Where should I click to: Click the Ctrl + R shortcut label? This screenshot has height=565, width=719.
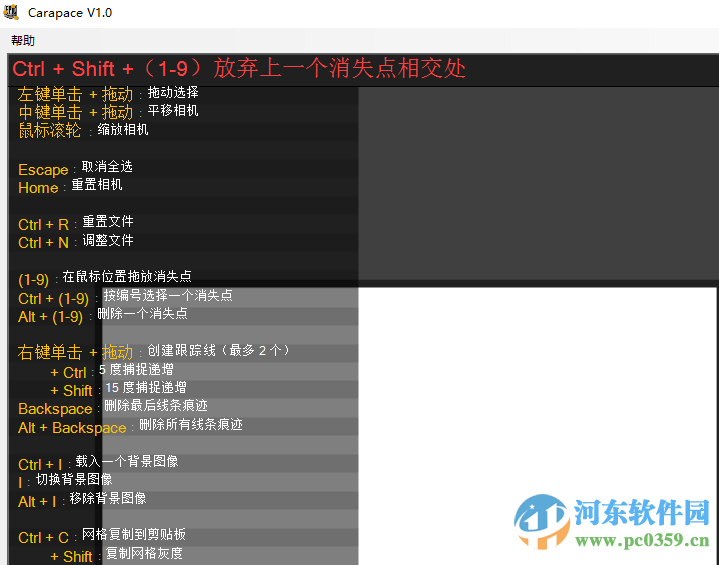44,225
